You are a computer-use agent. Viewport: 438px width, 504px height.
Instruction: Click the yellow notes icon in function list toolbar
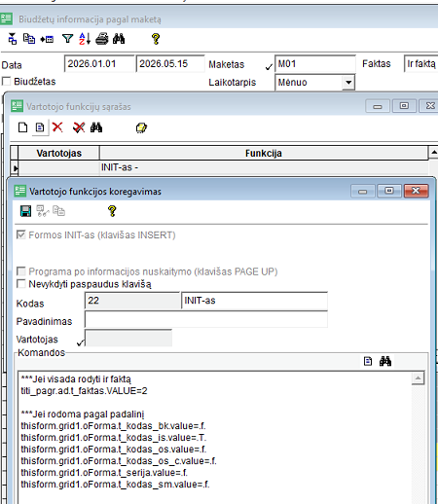[141, 127]
